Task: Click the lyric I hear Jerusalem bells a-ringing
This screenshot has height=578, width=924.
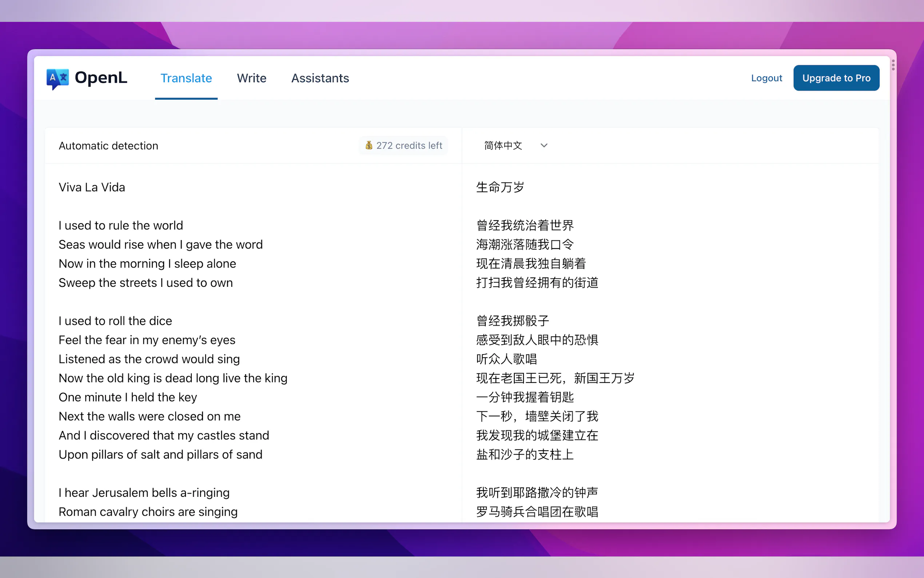Action: pos(144,492)
